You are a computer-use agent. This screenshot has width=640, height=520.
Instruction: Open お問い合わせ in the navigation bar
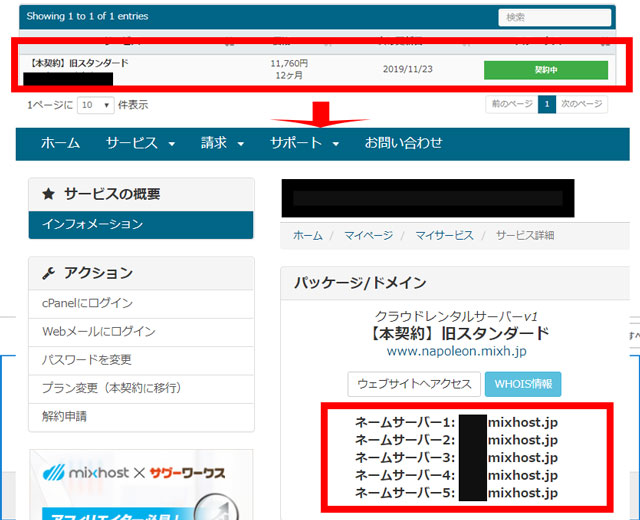(403, 143)
